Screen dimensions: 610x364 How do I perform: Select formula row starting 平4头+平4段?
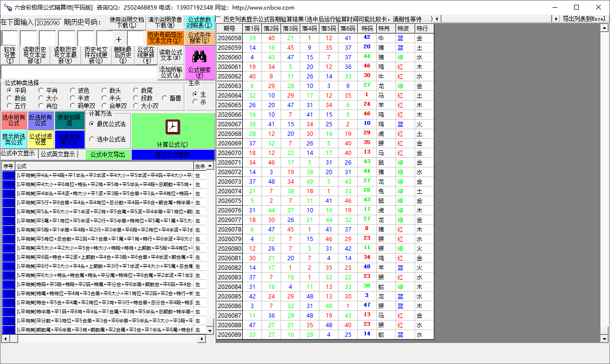[x=104, y=175]
